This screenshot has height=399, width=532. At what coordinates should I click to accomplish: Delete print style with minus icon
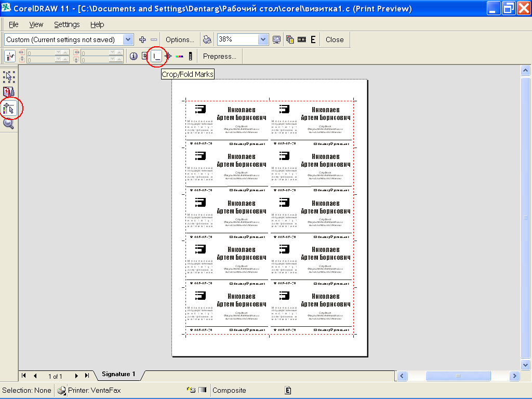[154, 39]
